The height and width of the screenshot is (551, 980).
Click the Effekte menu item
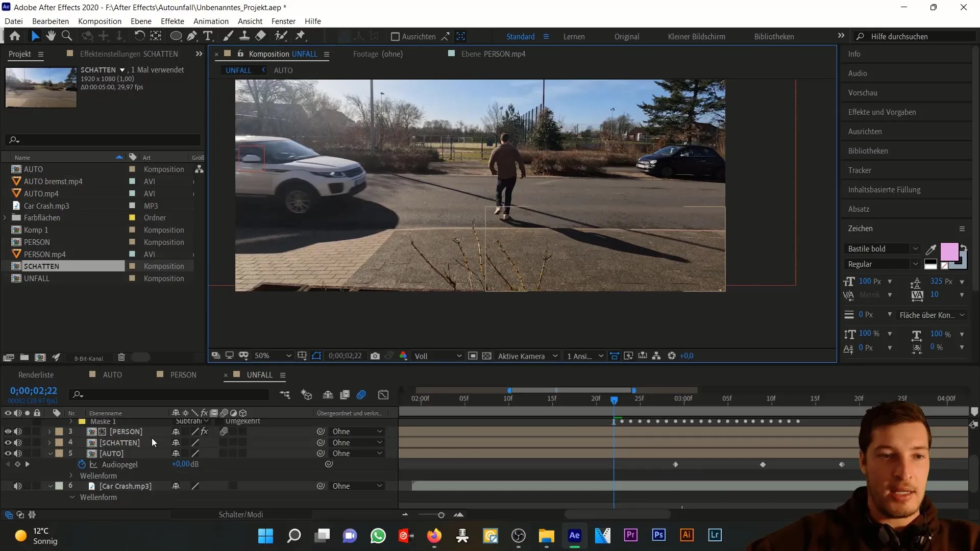click(x=173, y=21)
